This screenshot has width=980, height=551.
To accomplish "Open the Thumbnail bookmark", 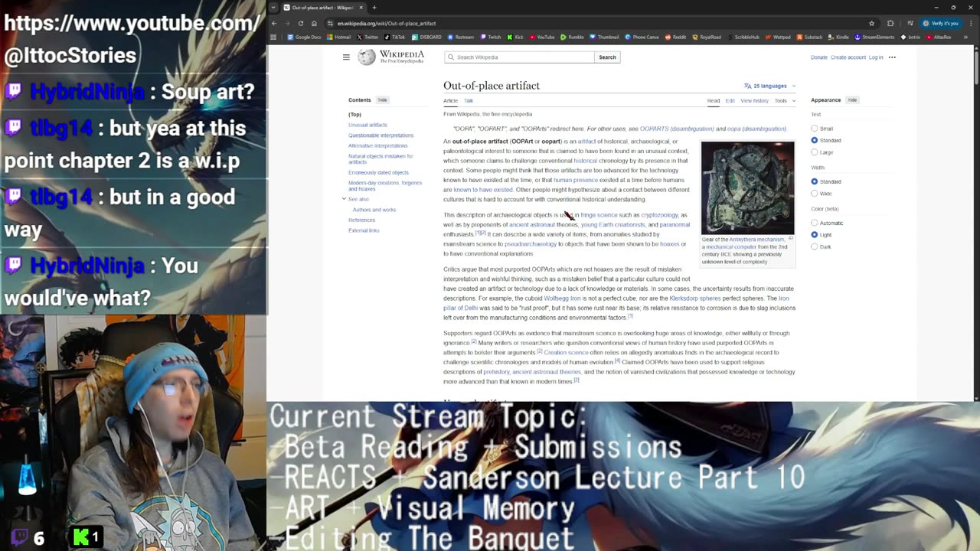I will pyautogui.click(x=604, y=37).
